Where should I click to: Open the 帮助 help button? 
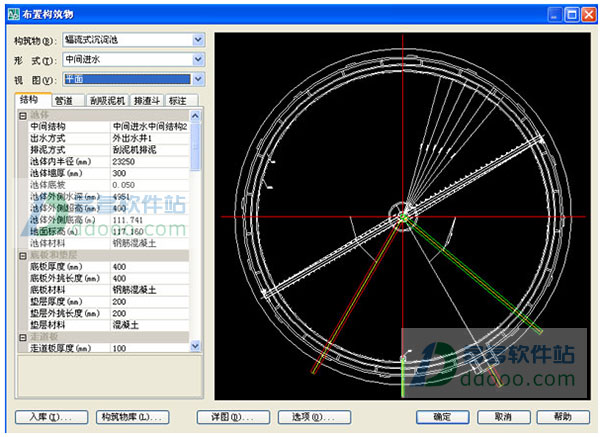[563, 417]
